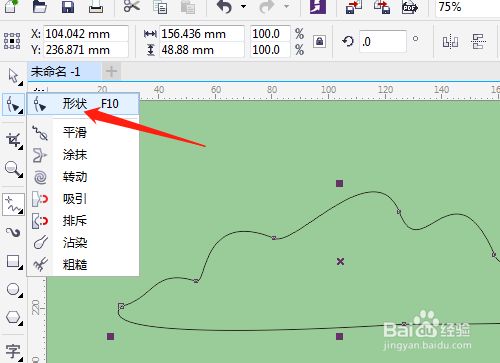
Task: Undo the last action
Action: tap(224, 6)
